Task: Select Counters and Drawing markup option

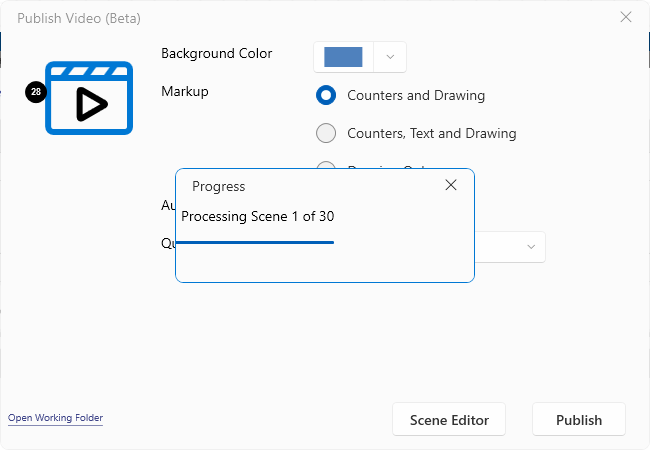Action: coord(326,96)
